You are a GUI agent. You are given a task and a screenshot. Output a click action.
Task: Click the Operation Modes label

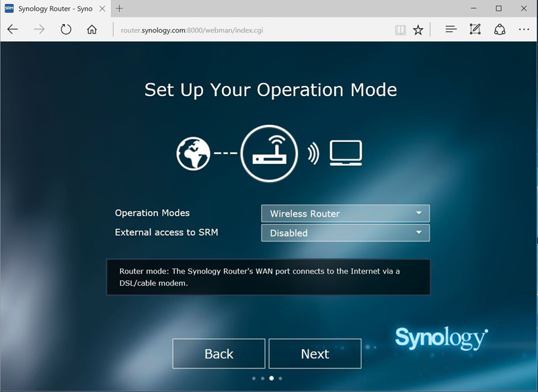pyautogui.click(x=153, y=213)
